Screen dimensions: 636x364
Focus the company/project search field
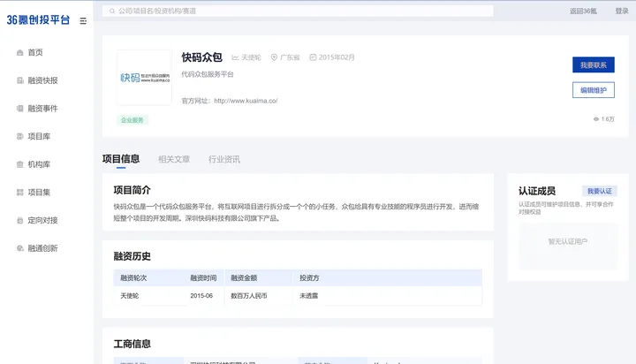coord(298,11)
